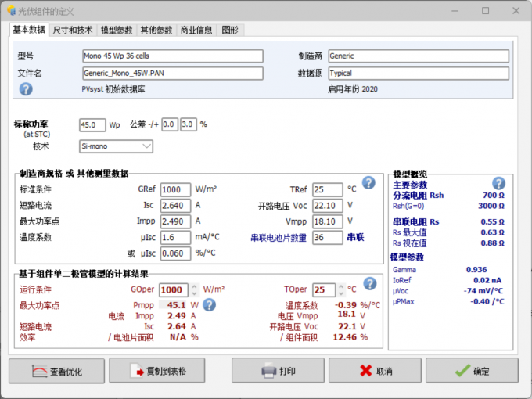Click the Pmpp result 45.1

[x=176, y=305]
